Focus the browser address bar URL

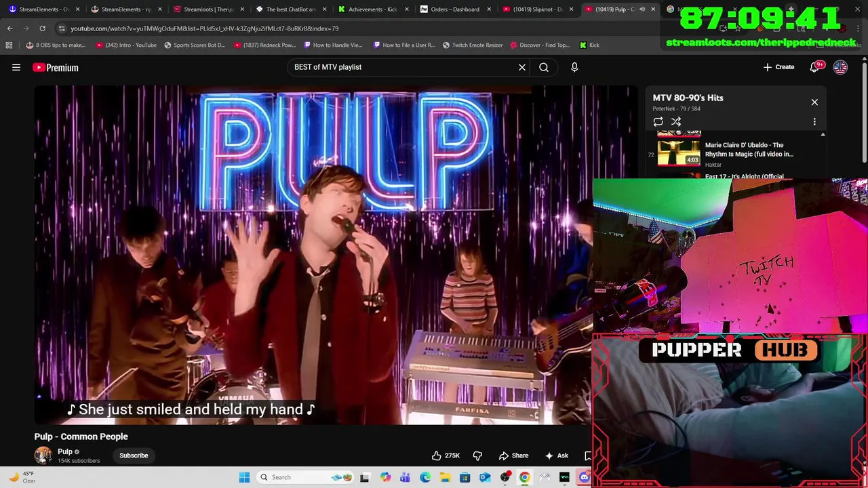pyautogui.click(x=205, y=28)
